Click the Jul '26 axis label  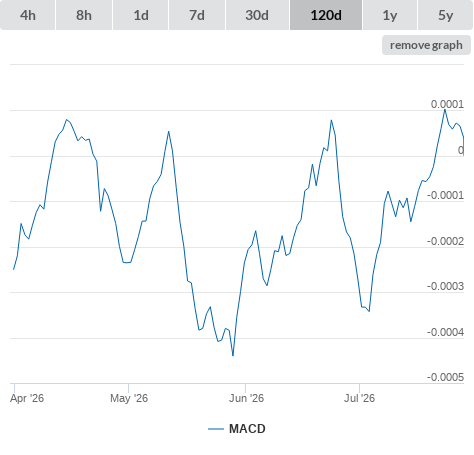point(359,398)
